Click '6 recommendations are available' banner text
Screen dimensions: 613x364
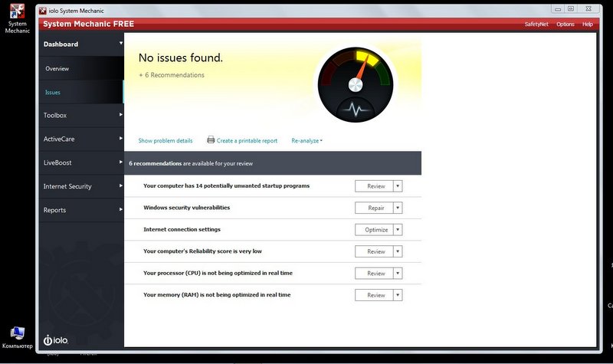pyautogui.click(x=191, y=163)
